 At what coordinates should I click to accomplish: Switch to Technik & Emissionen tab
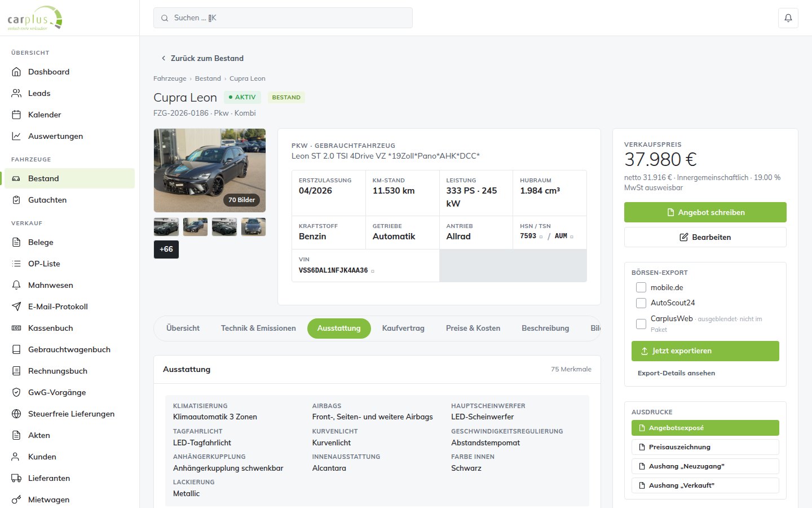click(x=258, y=328)
